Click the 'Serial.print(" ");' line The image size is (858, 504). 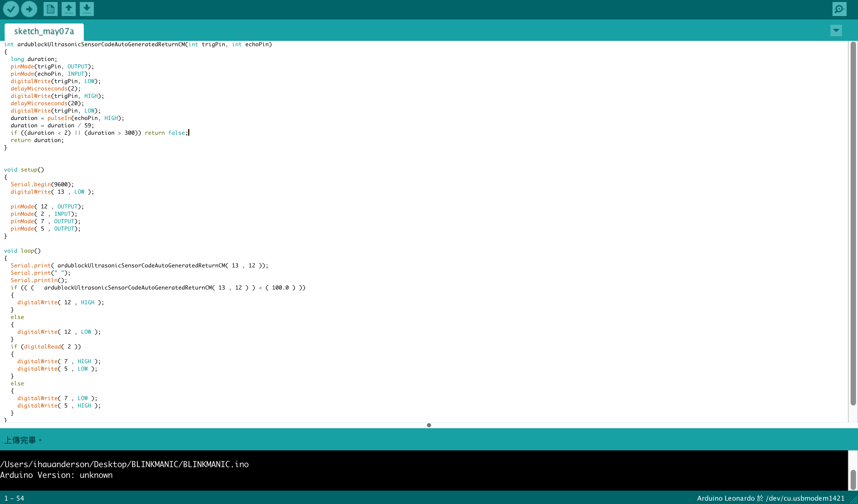coord(41,273)
